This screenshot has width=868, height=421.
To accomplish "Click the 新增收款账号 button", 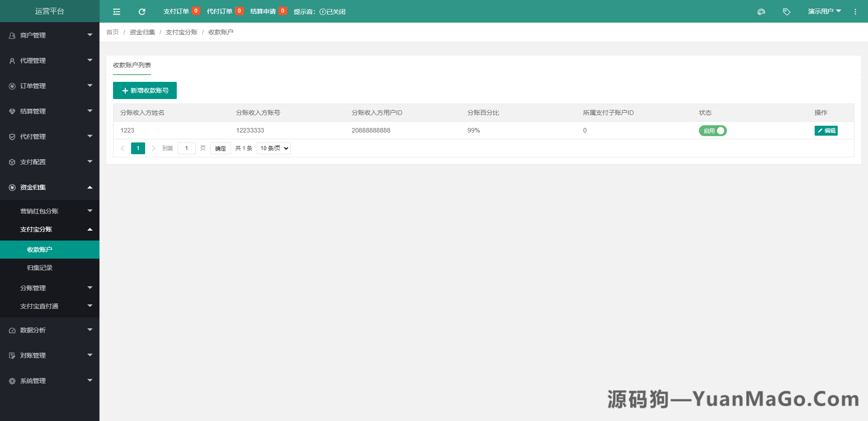I will pos(145,90).
